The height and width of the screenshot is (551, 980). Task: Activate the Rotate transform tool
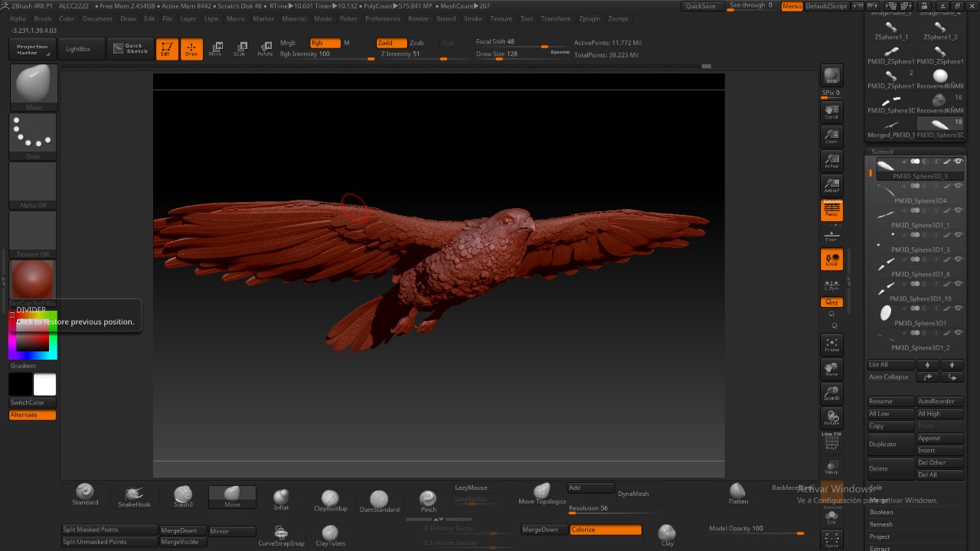(265, 49)
